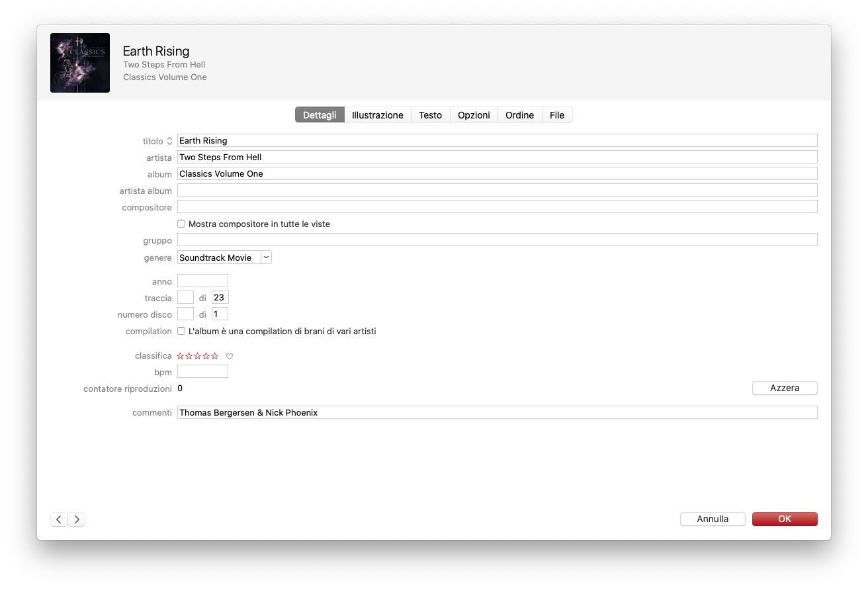The height and width of the screenshot is (589, 868).
Task: Click the album artwork thumbnail
Action: (x=80, y=63)
